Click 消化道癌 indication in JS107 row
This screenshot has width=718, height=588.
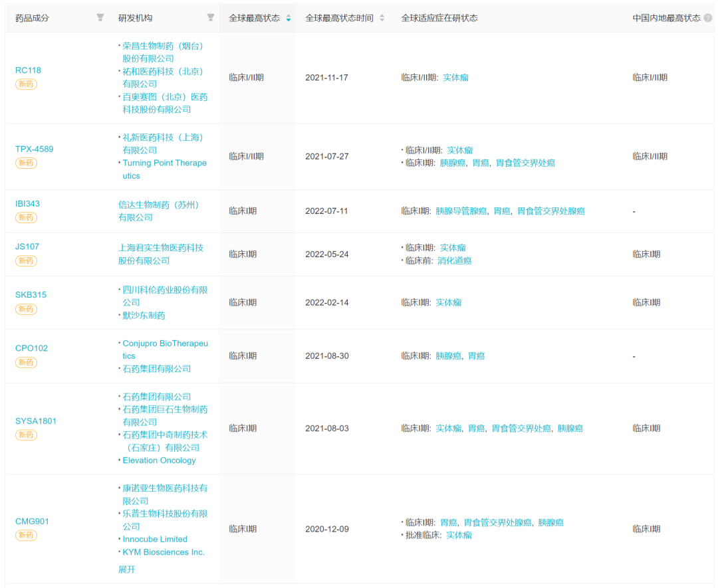click(x=454, y=261)
